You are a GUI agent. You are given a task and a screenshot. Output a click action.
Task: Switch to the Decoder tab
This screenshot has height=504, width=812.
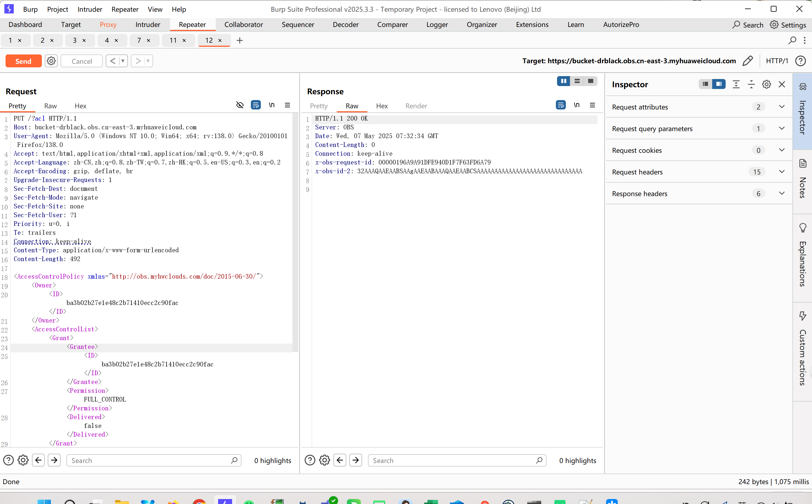(345, 25)
